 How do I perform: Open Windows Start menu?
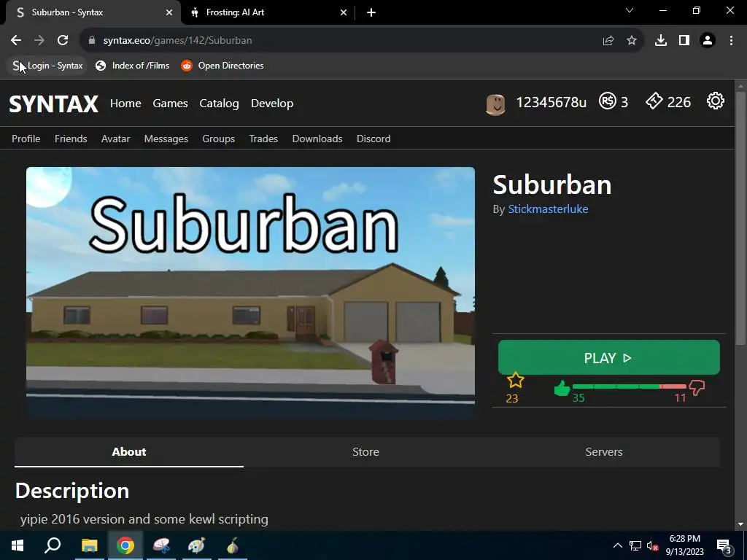coord(18,545)
